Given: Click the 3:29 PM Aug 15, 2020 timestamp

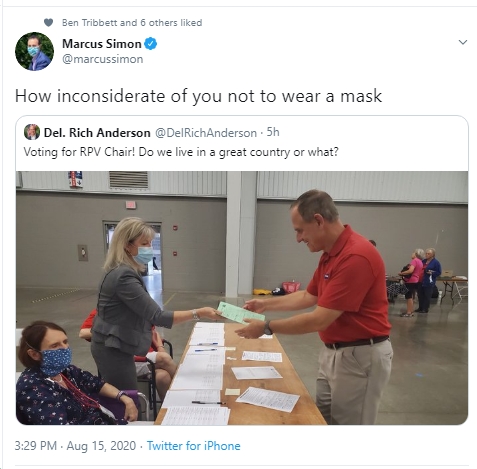Looking at the screenshot, I should tap(75, 446).
